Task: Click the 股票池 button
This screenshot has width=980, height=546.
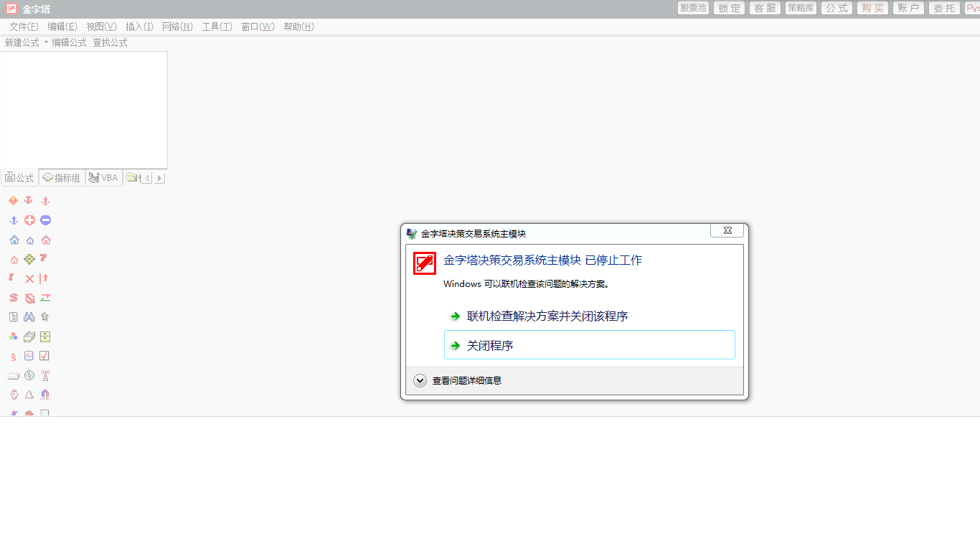Action: coord(693,8)
